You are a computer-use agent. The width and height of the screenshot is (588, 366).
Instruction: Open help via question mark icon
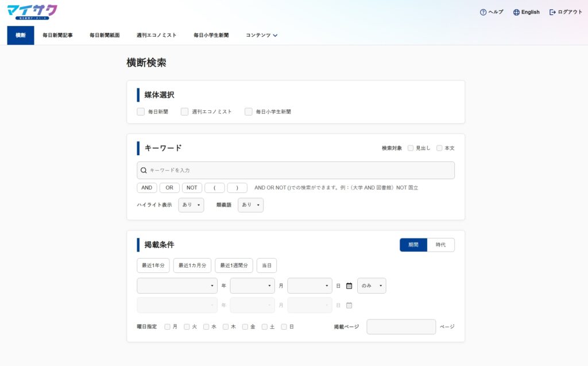click(483, 13)
